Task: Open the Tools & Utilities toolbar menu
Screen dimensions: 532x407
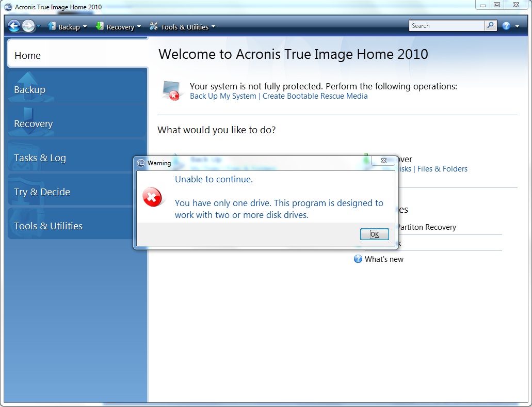Action: pos(188,27)
